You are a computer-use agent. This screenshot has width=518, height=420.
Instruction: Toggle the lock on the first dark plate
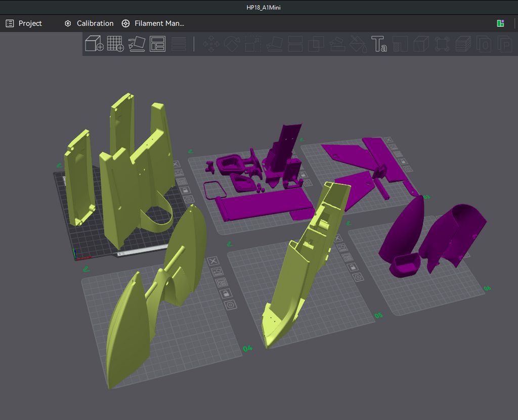185,190
